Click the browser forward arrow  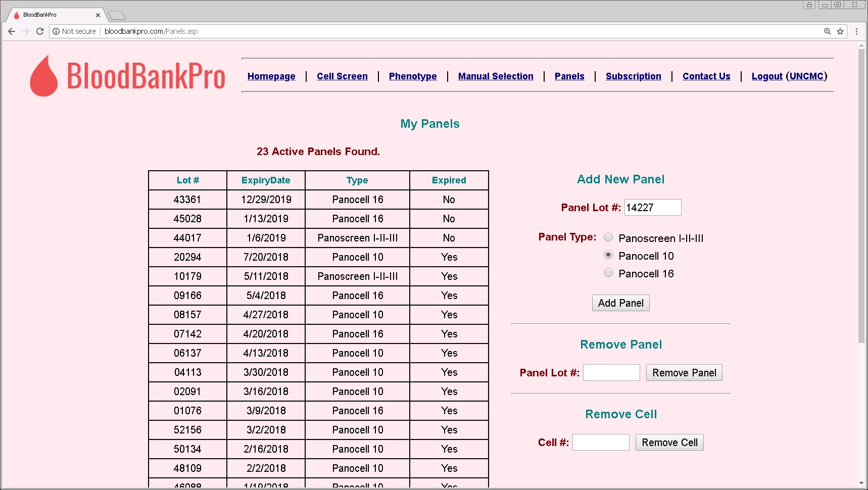[26, 31]
